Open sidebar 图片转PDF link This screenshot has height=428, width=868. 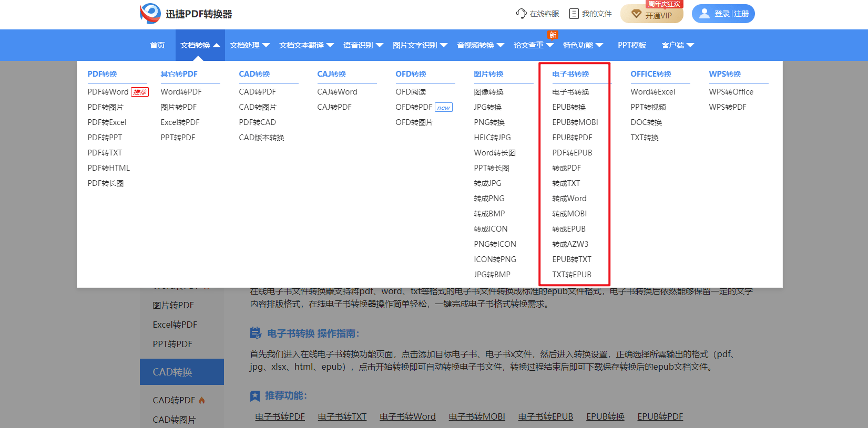[173, 306]
